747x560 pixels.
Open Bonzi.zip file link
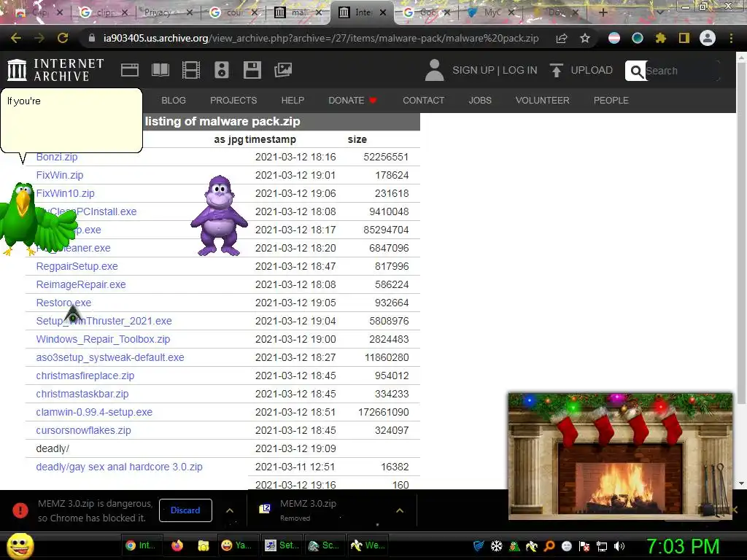pyautogui.click(x=57, y=157)
